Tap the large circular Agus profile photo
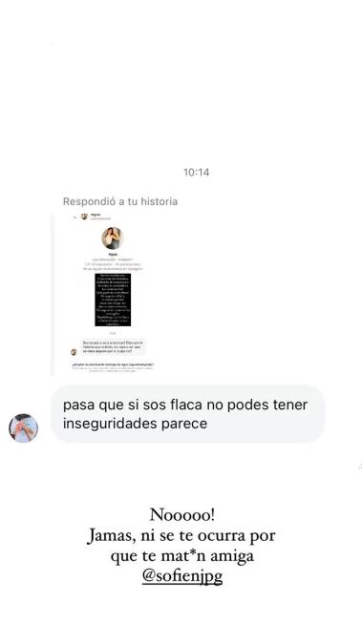The height and width of the screenshot is (644, 362). 113,239
